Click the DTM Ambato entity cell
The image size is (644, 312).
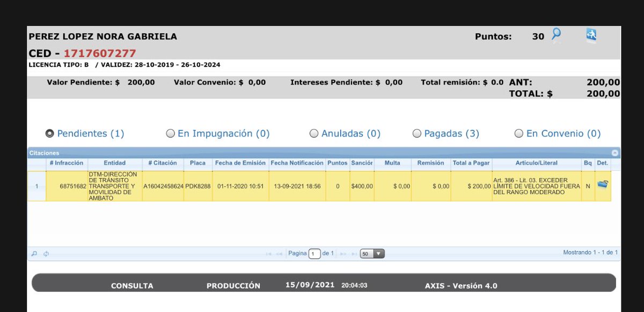[x=115, y=186]
